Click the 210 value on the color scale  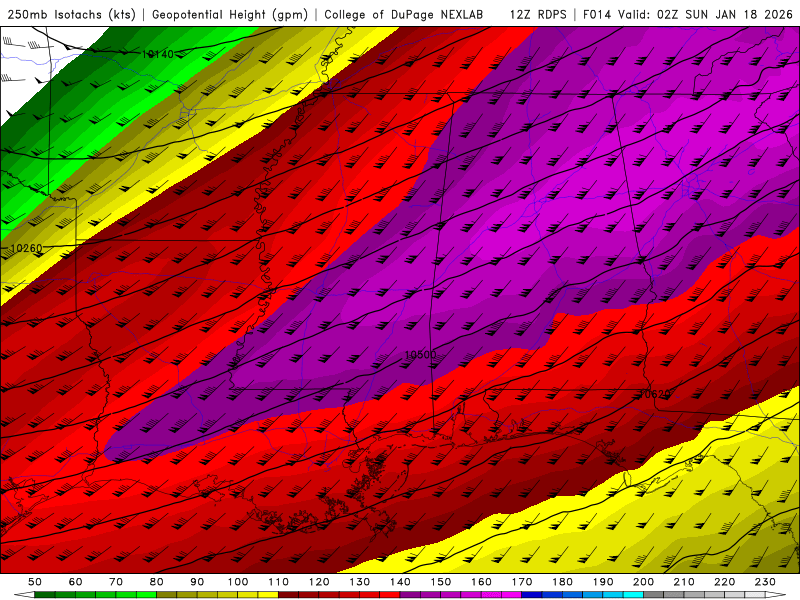tap(684, 582)
